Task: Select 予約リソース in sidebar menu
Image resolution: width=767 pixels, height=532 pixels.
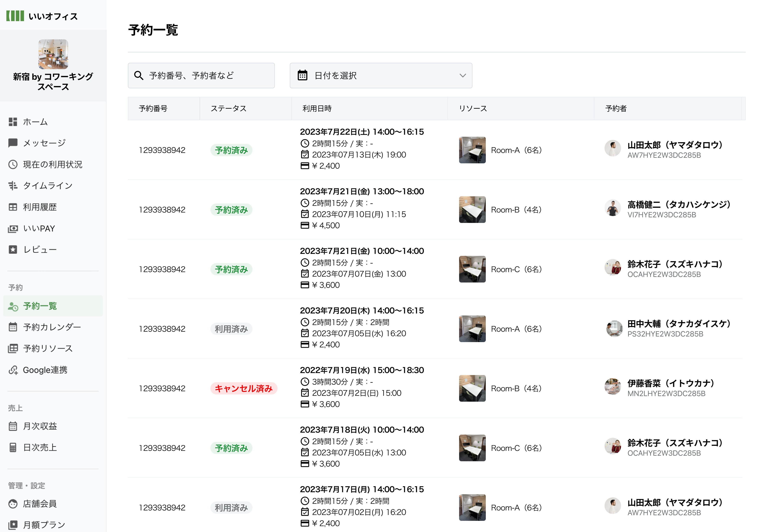Action: 48,349
